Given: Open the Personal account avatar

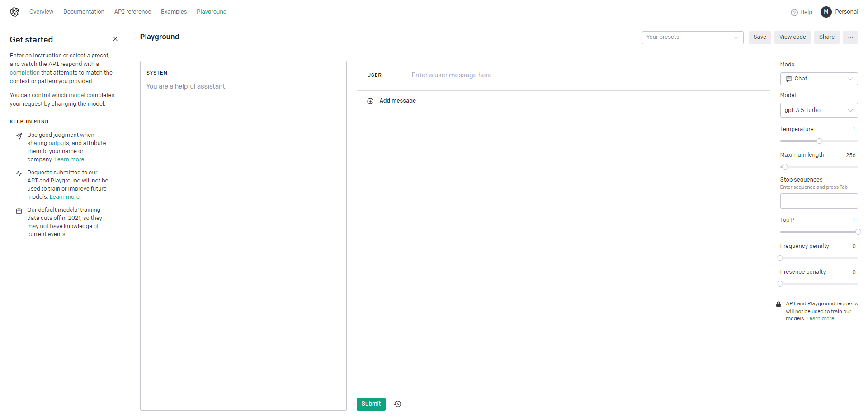Looking at the screenshot, I should (x=826, y=12).
